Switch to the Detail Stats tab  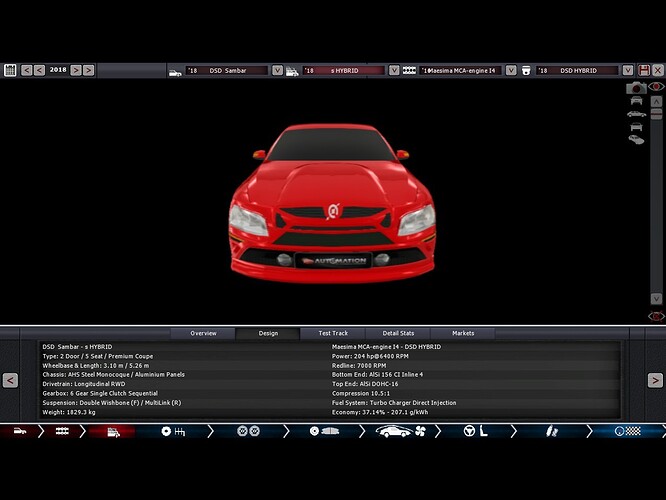[x=398, y=333]
